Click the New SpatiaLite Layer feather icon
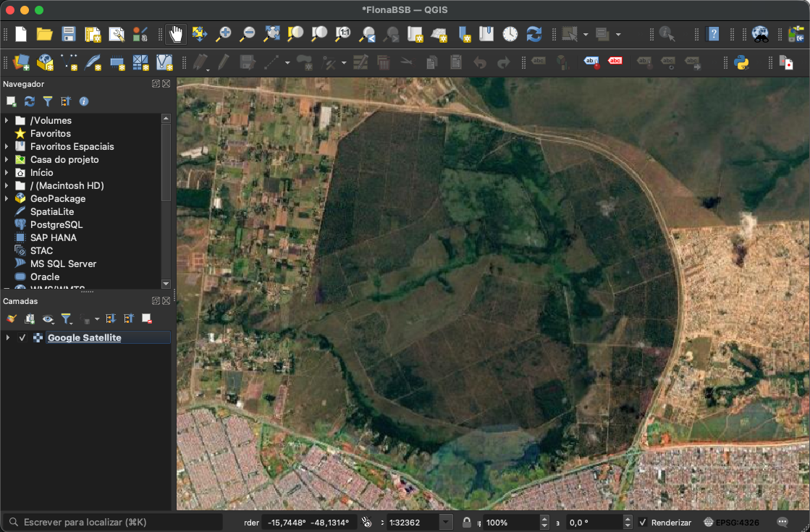This screenshot has width=810, height=532. click(x=93, y=62)
